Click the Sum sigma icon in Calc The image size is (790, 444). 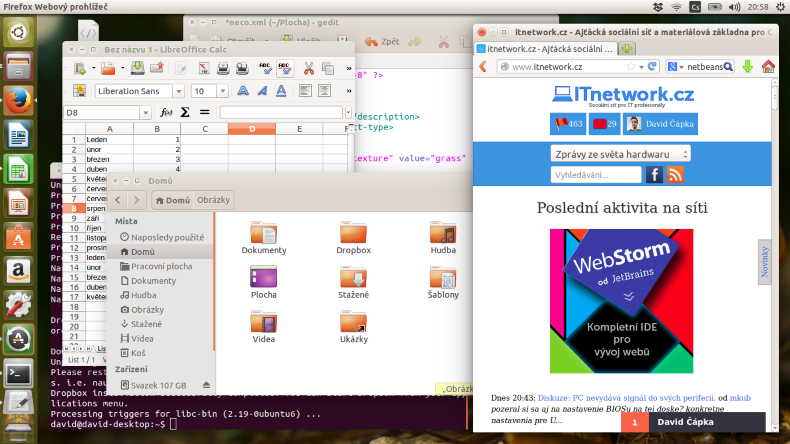(185, 112)
